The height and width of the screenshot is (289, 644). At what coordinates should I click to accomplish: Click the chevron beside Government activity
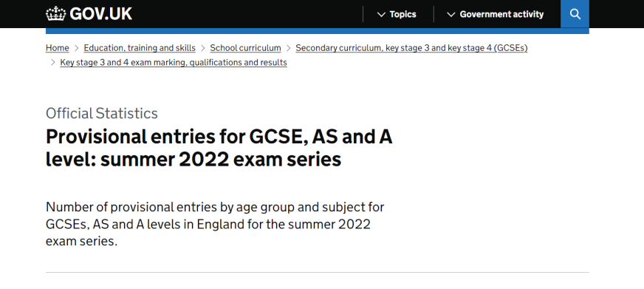[x=451, y=14]
